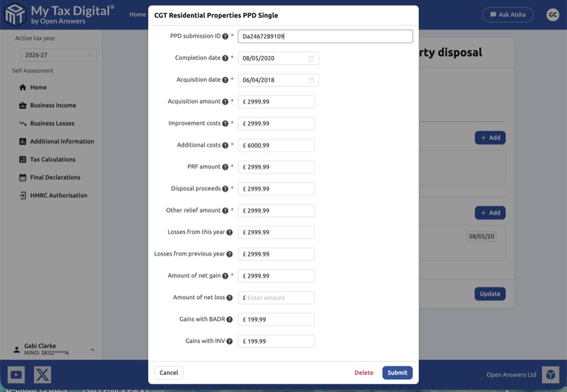Show help for Losses from previous year
567x392 pixels.
pyautogui.click(x=229, y=254)
